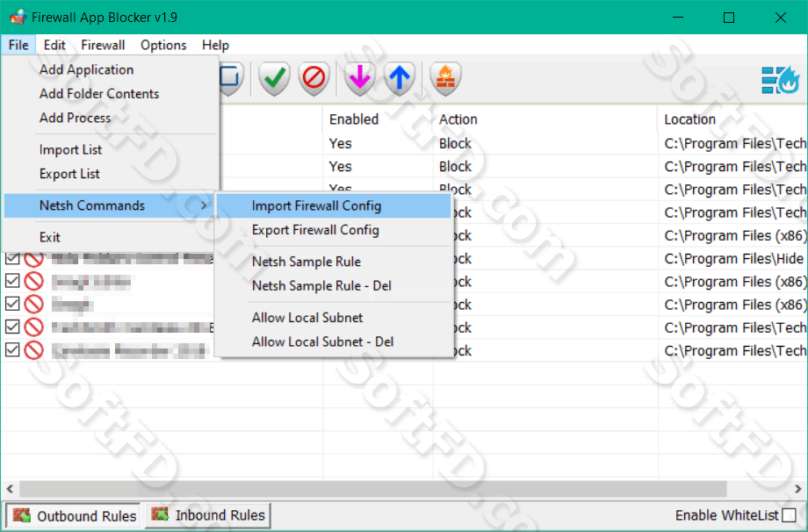Select Allow Local Subnet - Del
808x532 pixels.
pyautogui.click(x=334, y=342)
